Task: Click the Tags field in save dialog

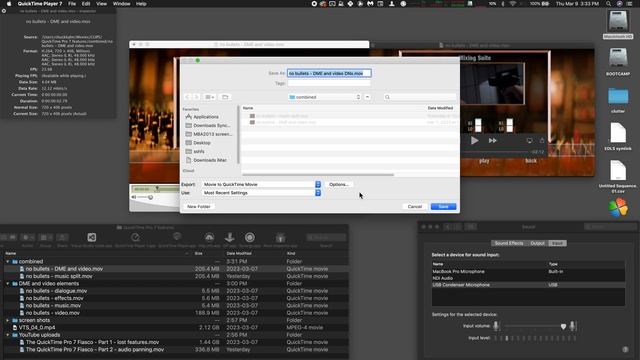Action: point(329,83)
